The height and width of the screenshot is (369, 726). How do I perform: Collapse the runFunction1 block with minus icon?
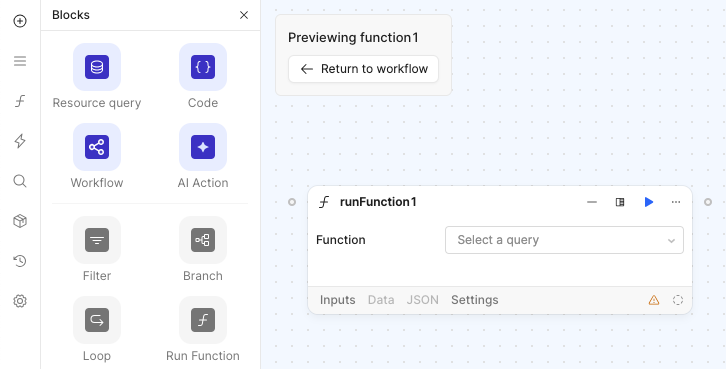tap(592, 202)
